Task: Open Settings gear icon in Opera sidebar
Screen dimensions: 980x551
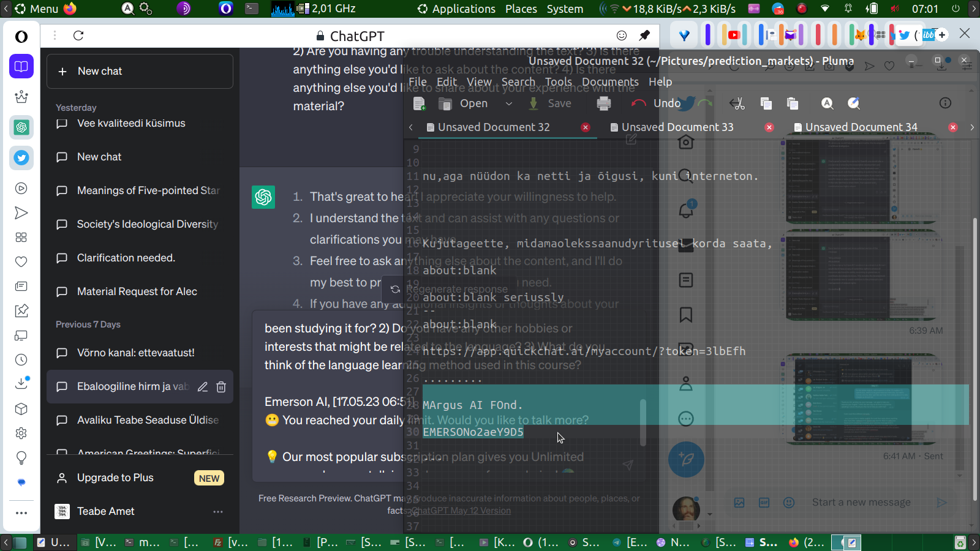Action: [21, 433]
